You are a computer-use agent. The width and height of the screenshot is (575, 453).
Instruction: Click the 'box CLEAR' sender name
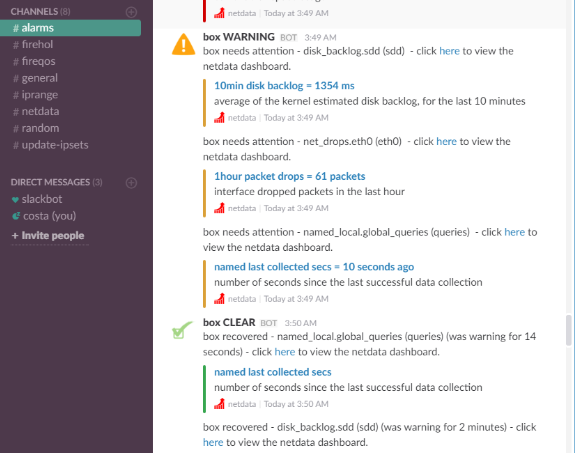(229, 322)
